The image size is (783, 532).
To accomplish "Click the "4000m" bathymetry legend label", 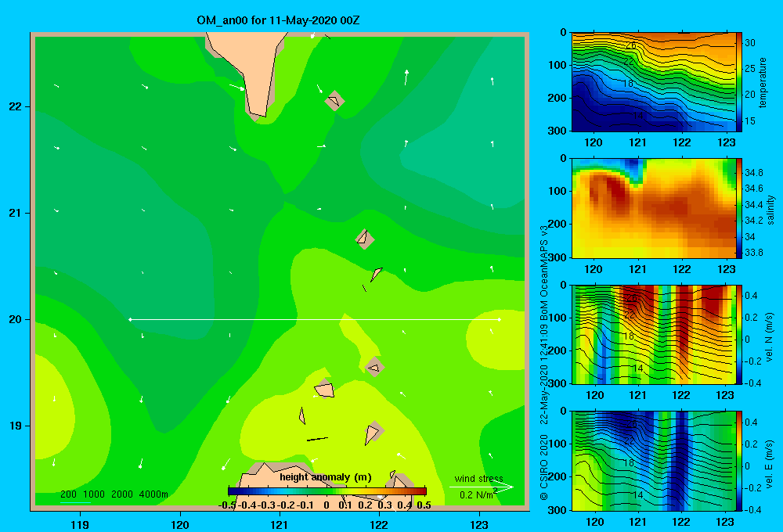I will (153, 494).
